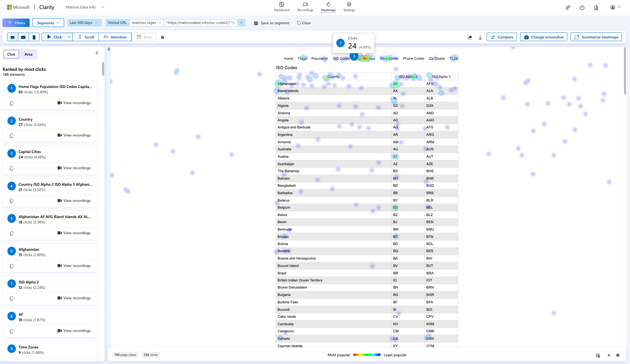Click the popularity color gradient legend
The image size is (630, 364).
[x=367, y=355]
